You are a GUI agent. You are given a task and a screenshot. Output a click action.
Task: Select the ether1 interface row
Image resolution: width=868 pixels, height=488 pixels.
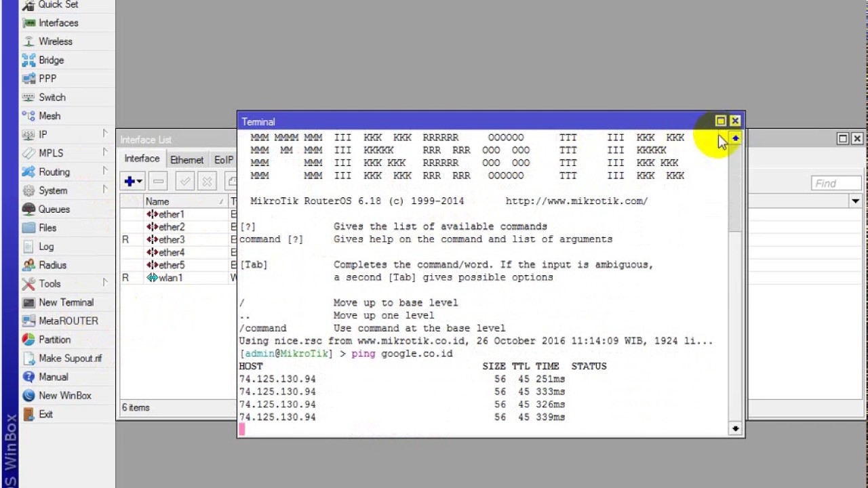point(178,214)
